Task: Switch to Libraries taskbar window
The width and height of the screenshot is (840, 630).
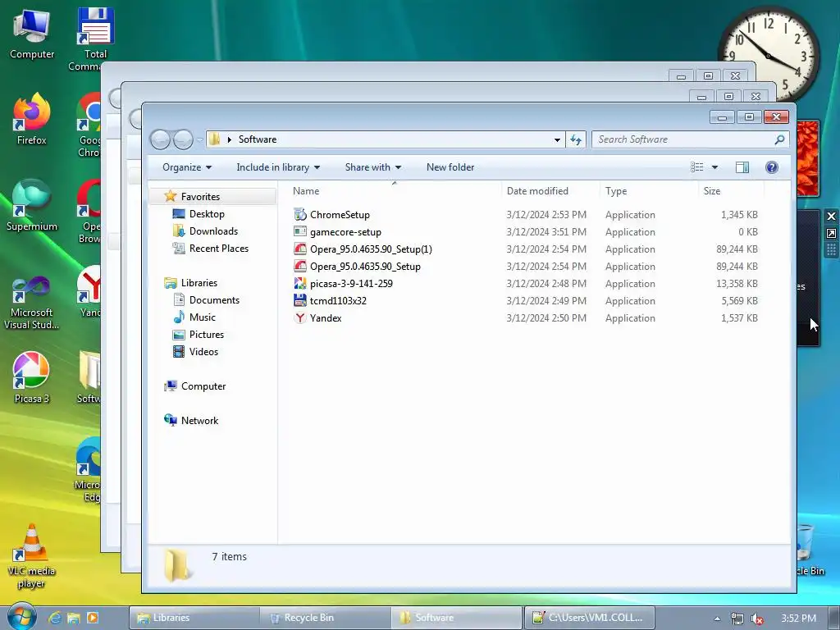Action: point(194,618)
